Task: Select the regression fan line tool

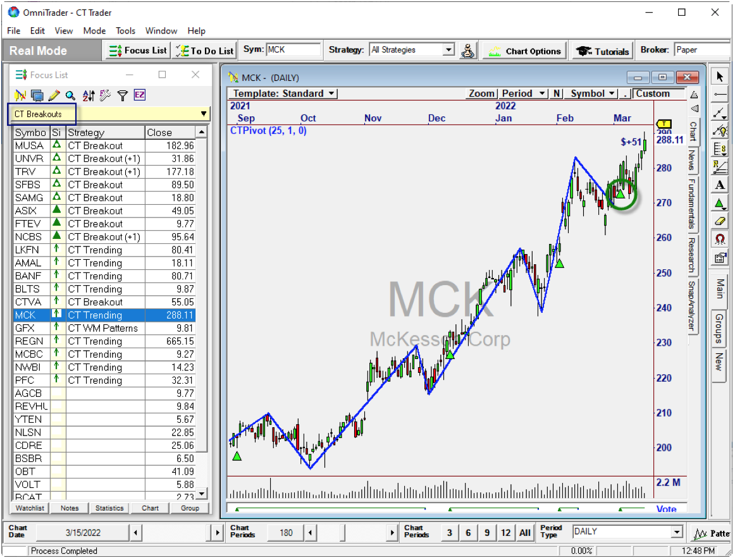Action: point(720,167)
